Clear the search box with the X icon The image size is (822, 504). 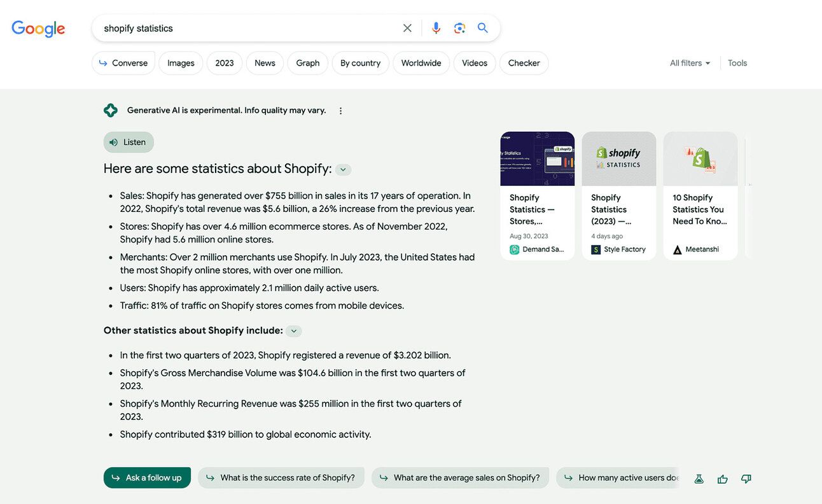(x=407, y=28)
